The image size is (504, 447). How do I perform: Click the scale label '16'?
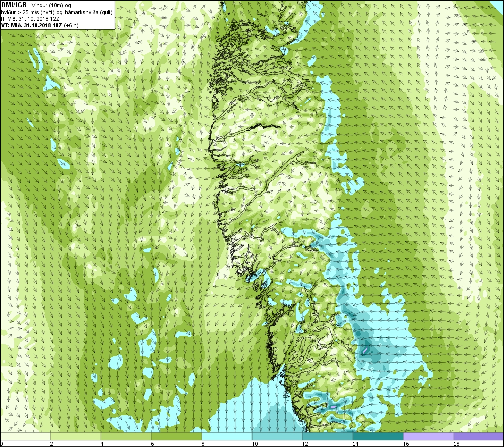coord(406,444)
